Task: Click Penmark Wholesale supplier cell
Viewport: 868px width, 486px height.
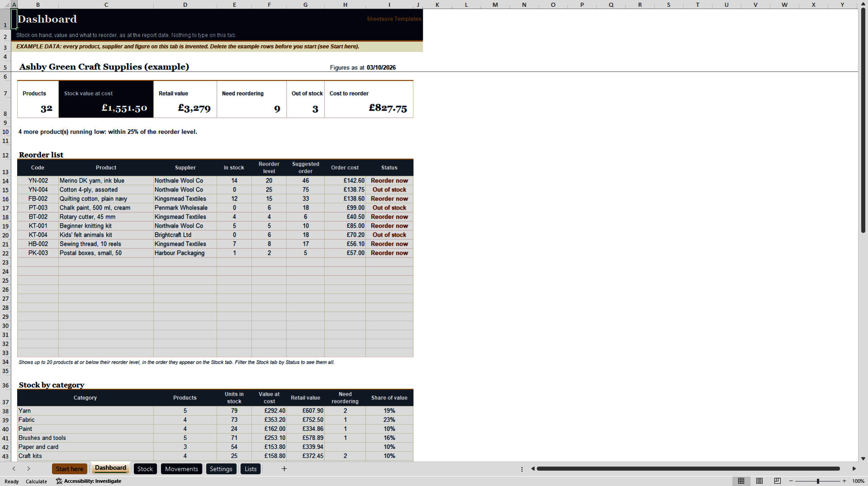Action: point(185,208)
